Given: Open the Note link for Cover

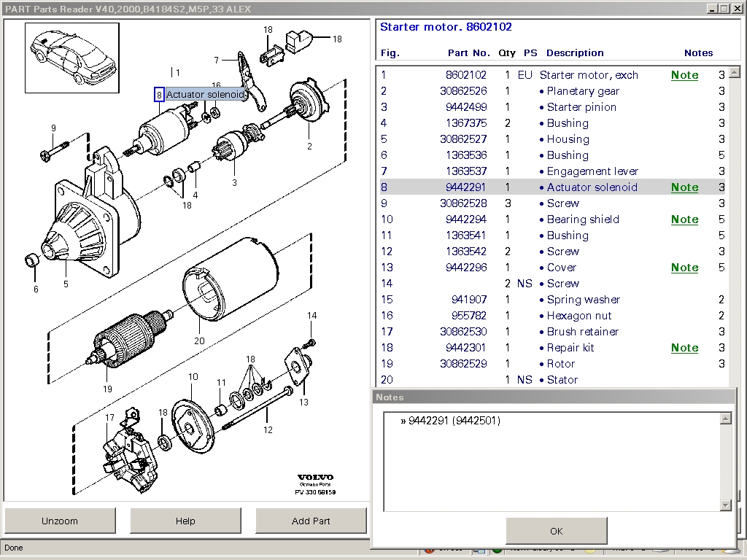Looking at the screenshot, I should pos(684,267).
